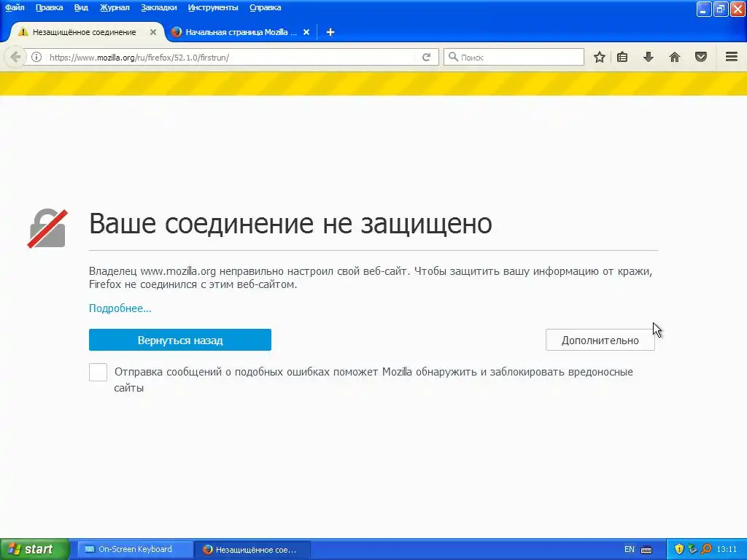Viewport: 747px width, 560px height.
Task: Click the 13:11 clock
Action: 727,549
